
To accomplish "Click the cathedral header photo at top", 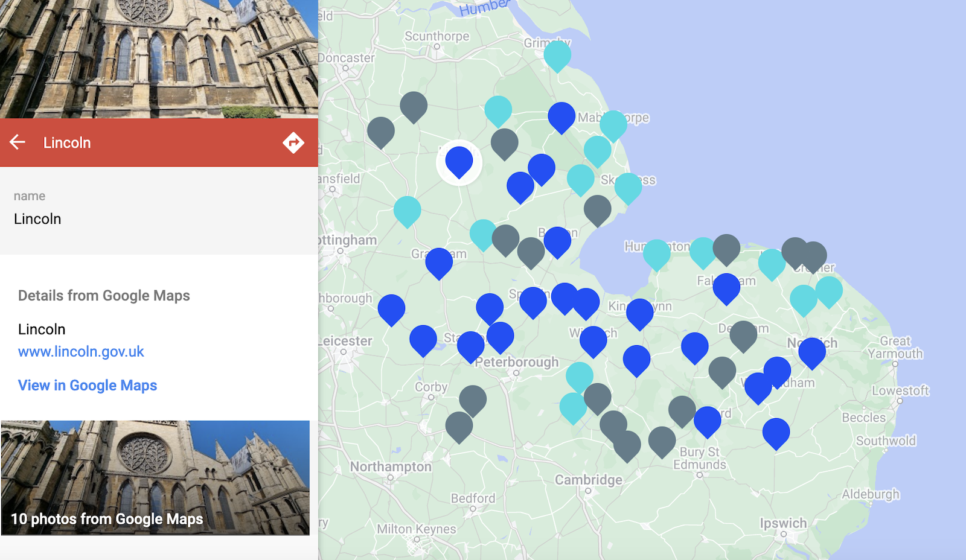I will [159, 59].
